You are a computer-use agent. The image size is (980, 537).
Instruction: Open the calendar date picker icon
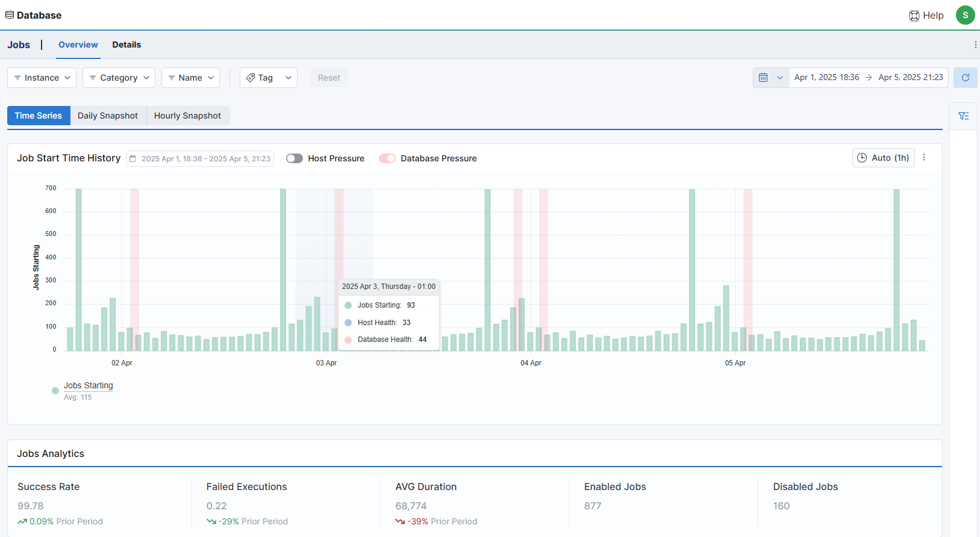click(763, 78)
